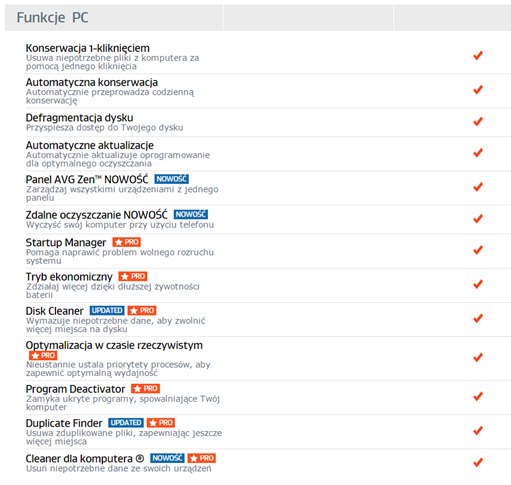Click the PRO badge next to Program Deactivator
Screen dimensions: 511x485
[x=145, y=389]
